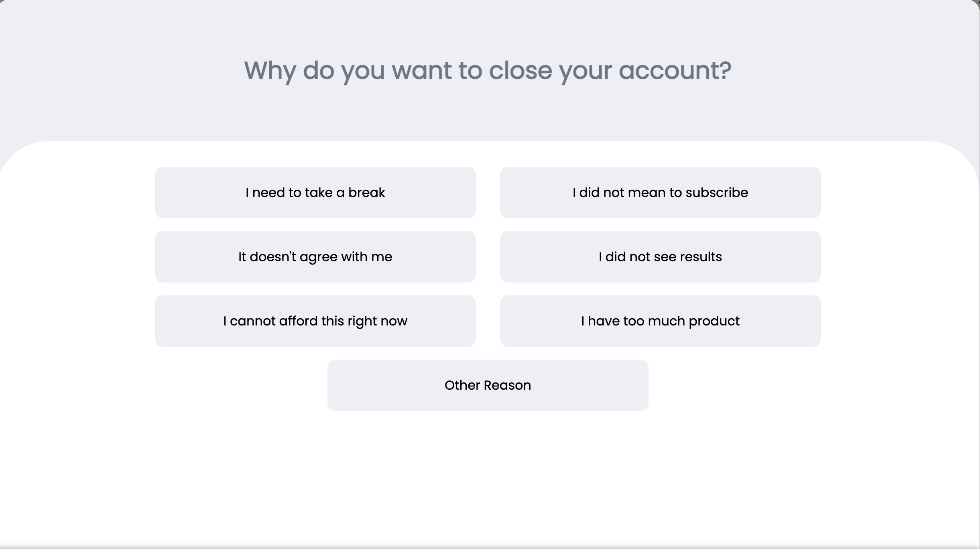980x549 pixels.
Task: Pick "I did not see results" reason
Action: click(x=660, y=257)
